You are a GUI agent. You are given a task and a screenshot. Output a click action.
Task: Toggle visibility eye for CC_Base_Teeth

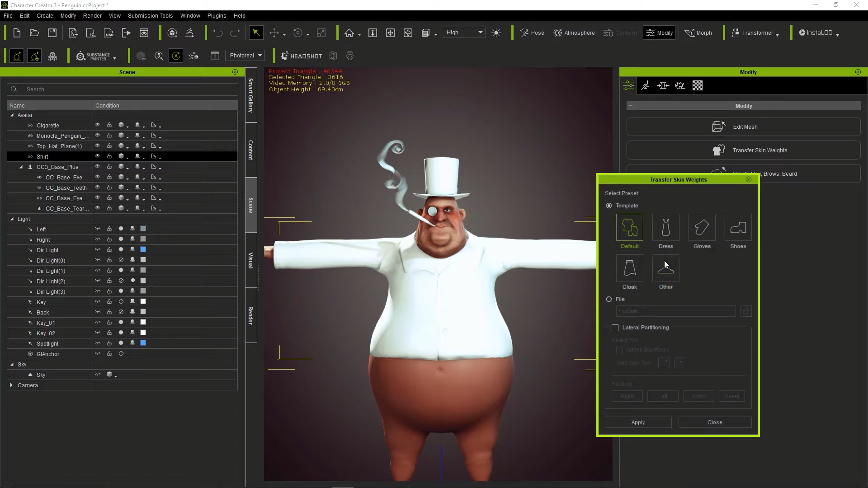(x=97, y=188)
